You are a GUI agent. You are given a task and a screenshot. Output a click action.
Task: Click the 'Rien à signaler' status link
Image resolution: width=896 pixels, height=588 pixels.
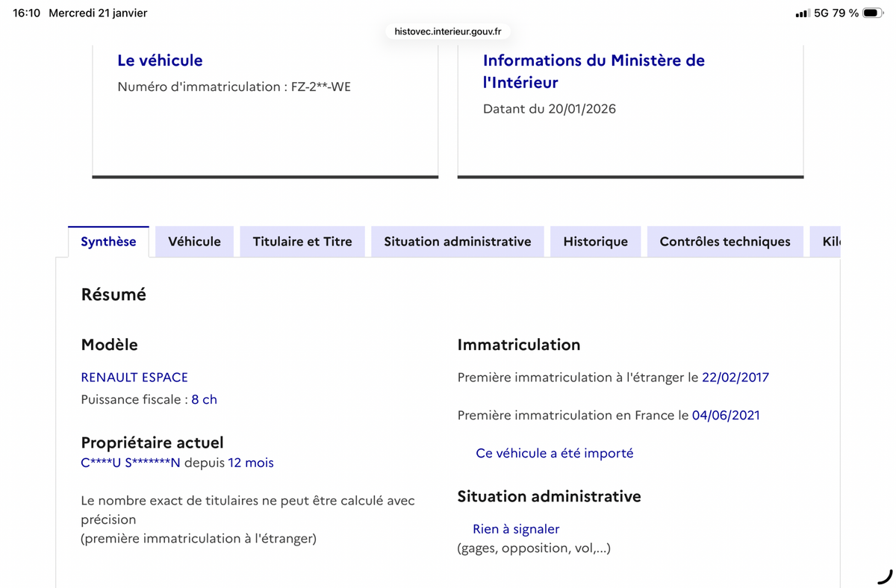pyautogui.click(x=516, y=528)
